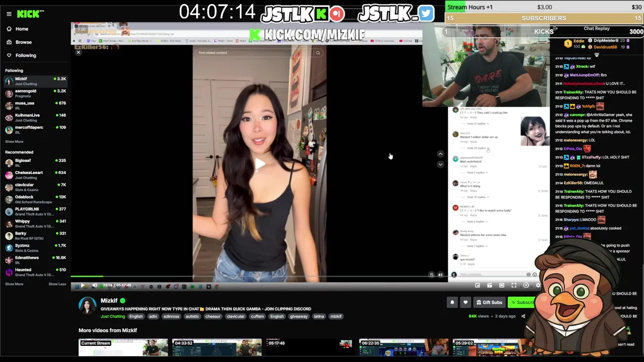Select the giveaway tag
The image size is (644, 362).
coord(298,316)
